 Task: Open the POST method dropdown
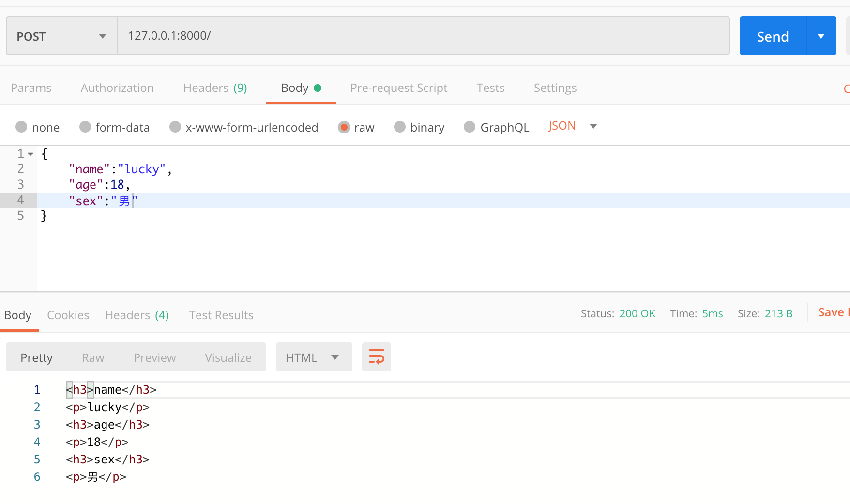point(61,36)
